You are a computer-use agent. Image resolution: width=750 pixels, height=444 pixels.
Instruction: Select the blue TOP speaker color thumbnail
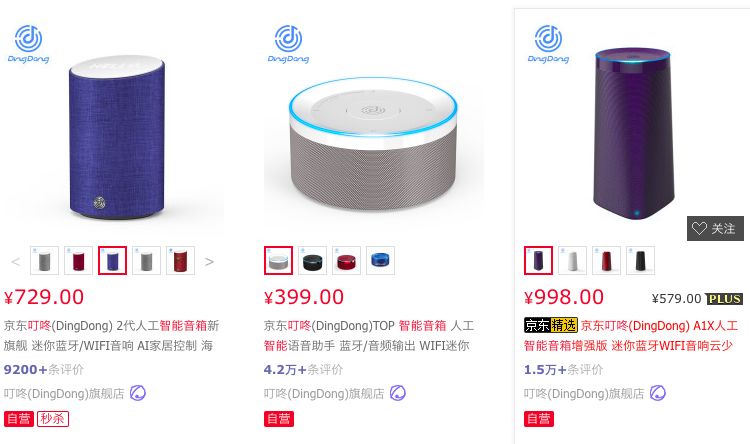pyautogui.click(x=380, y=261)
